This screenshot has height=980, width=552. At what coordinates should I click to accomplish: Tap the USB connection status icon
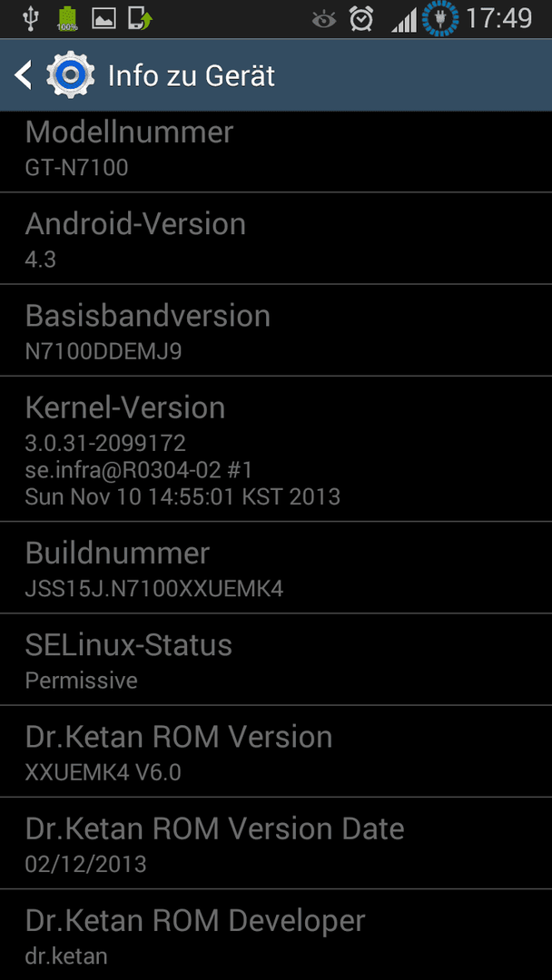pyautogui.click(x=30, y=19)
